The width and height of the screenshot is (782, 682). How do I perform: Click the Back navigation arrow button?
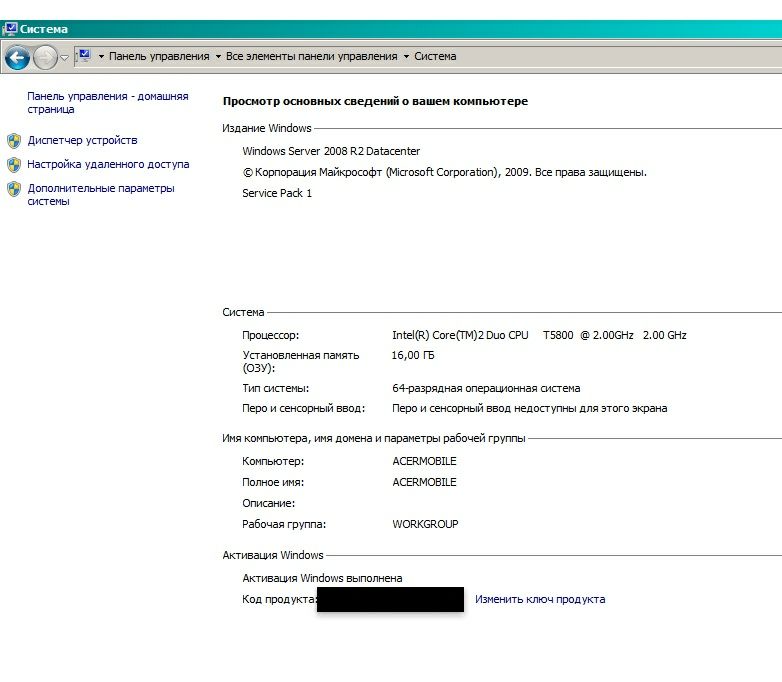click(17, 58)
